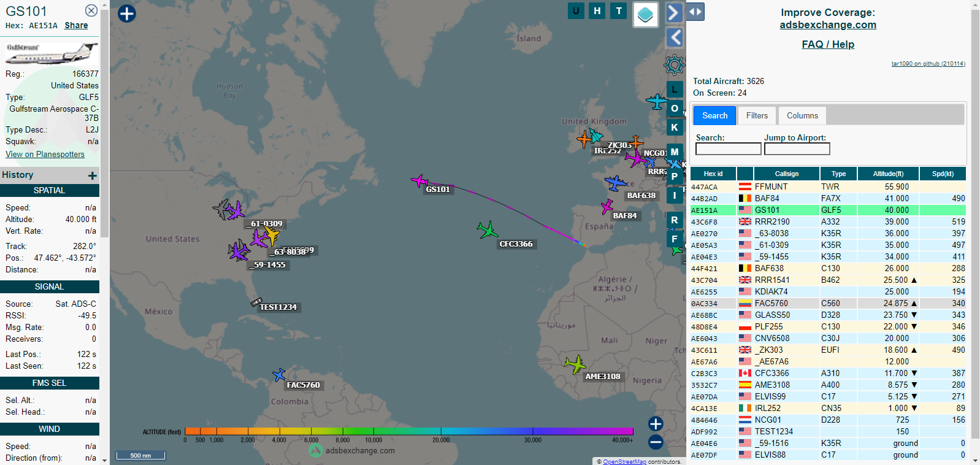Select the GLASS50 table row
Image resolution: width=980 pixels, height=465 pixels.
[x=828, y=315]
